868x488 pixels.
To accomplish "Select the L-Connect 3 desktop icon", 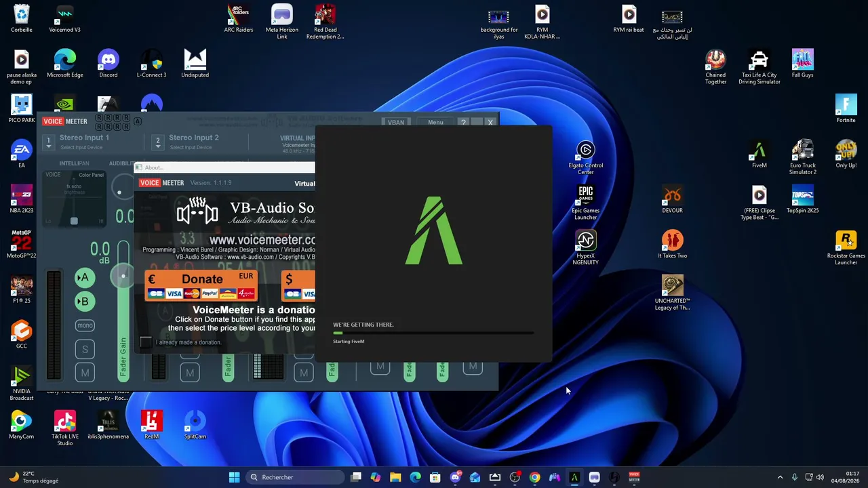I will click(152, 64).
